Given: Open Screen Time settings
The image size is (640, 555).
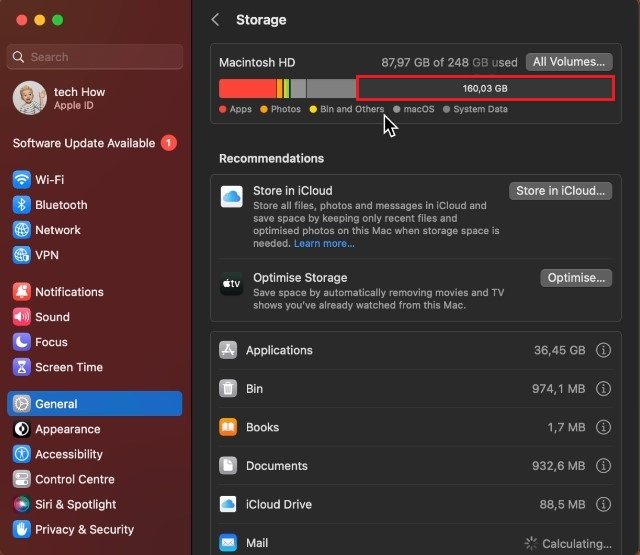Looking at the screenshot, I should [x=68, y=367].
